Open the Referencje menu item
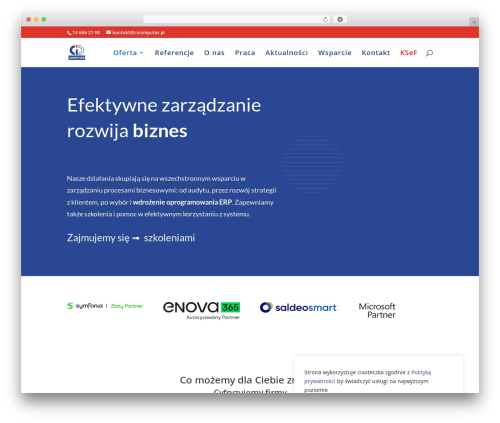The width and height of the screenshot is (500, 423). [x=174, y=53]
